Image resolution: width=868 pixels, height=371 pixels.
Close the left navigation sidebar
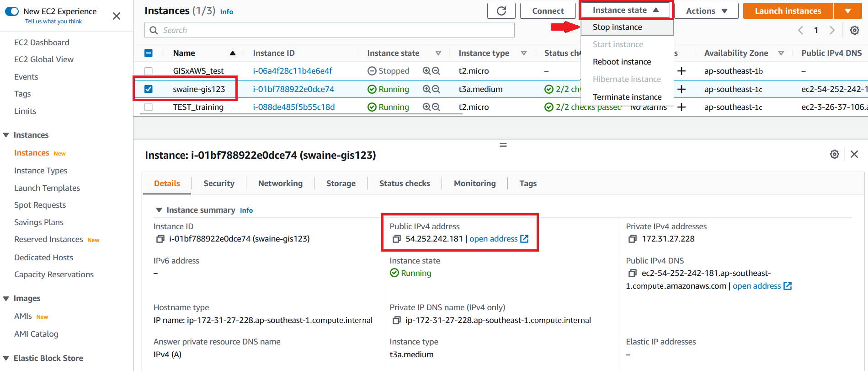(x=117, y=16)
